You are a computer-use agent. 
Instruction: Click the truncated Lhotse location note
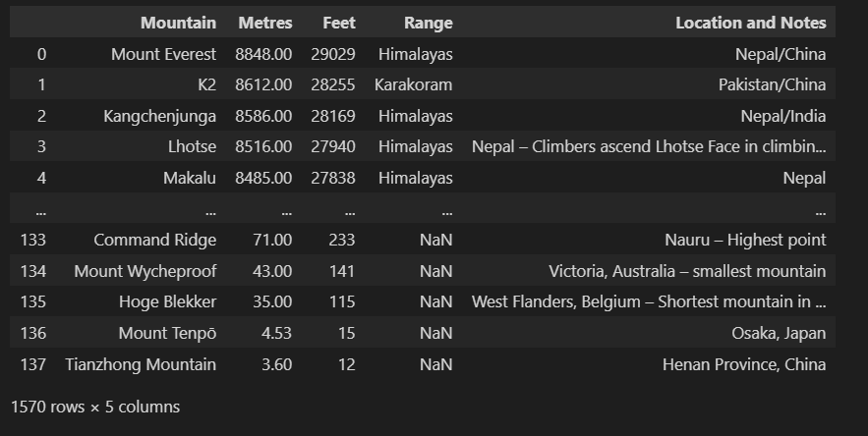(x=649, y=147)
